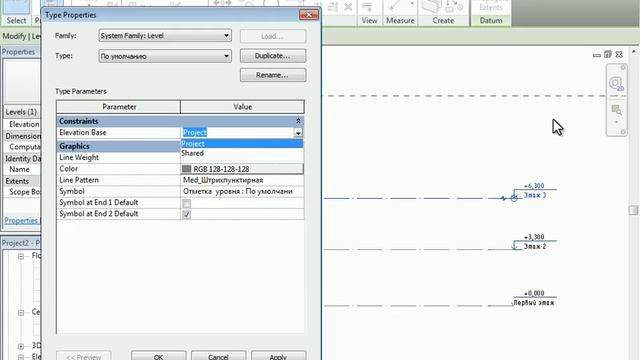Click the OK button
This screenshot has width=640, height=360.
point(158,356)
